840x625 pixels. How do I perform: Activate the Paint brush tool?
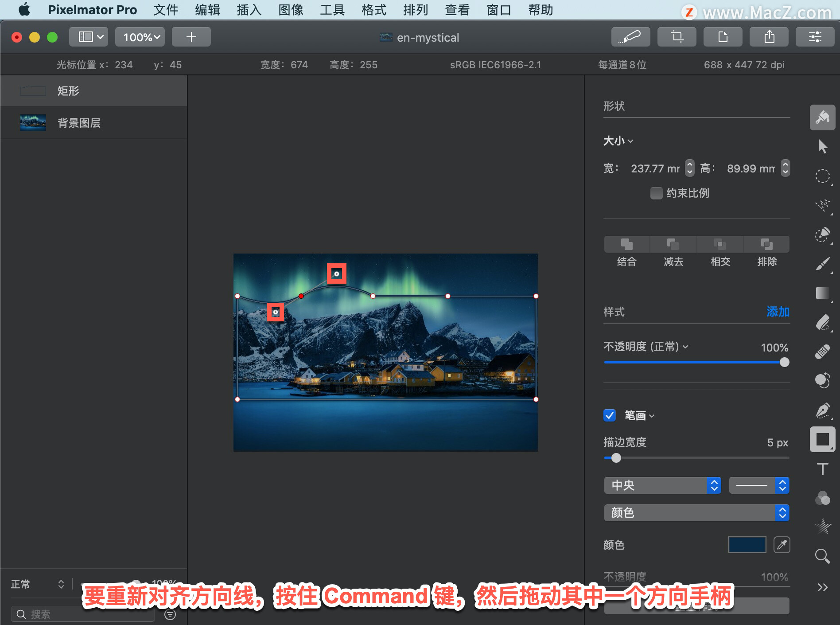point(822,264)
